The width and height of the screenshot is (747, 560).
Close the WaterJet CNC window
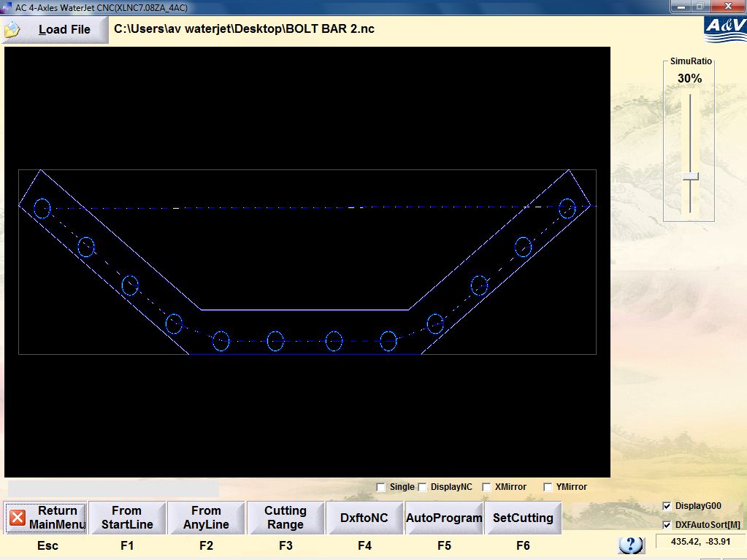coord(728,6)
